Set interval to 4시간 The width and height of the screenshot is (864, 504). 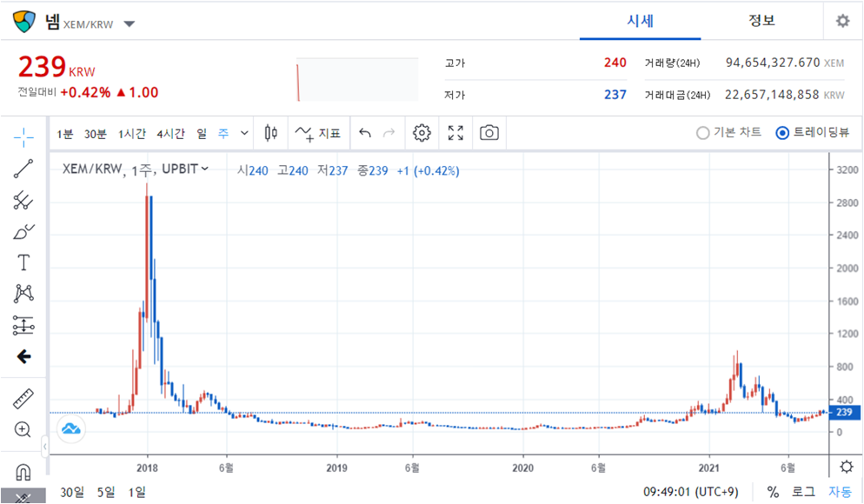(171, 133)
